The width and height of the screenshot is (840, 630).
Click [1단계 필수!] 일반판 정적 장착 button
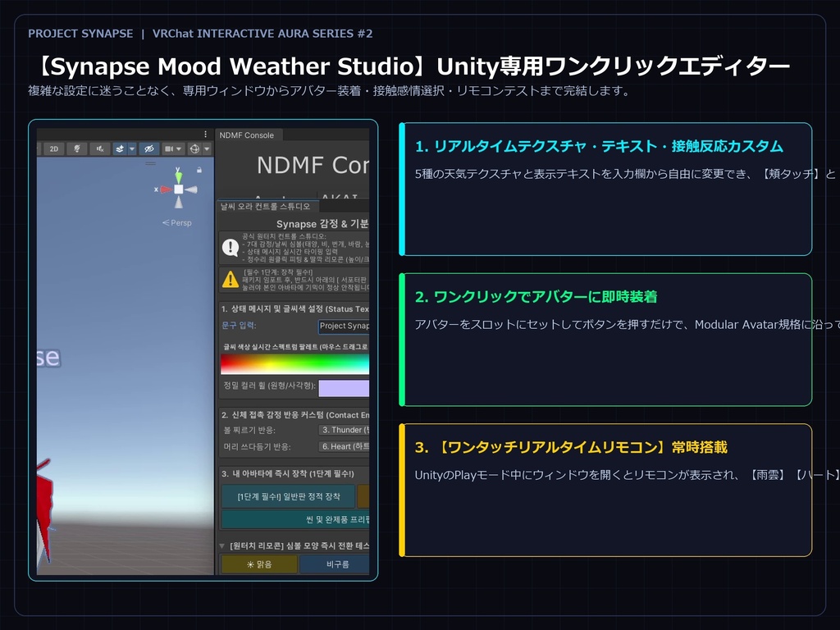click(288, 496)
